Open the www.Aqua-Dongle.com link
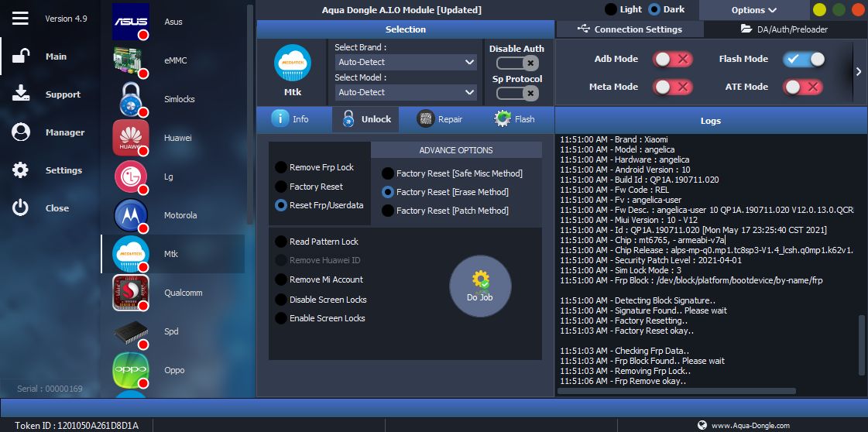This screenshot has height=432, width=868. tap(750, 425)
